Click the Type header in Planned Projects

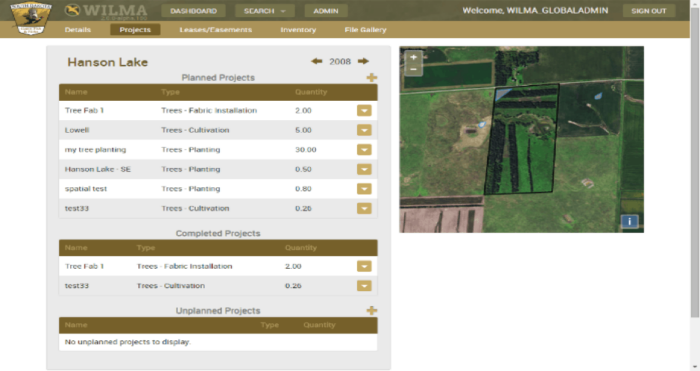coord(170,92)
